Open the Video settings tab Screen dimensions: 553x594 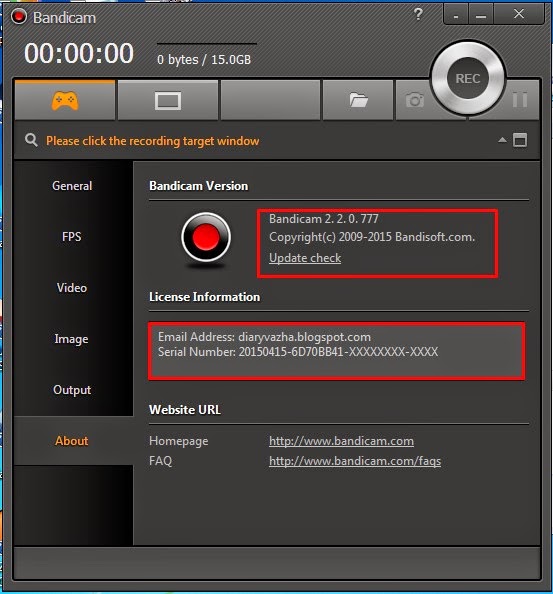click(72, 288)
